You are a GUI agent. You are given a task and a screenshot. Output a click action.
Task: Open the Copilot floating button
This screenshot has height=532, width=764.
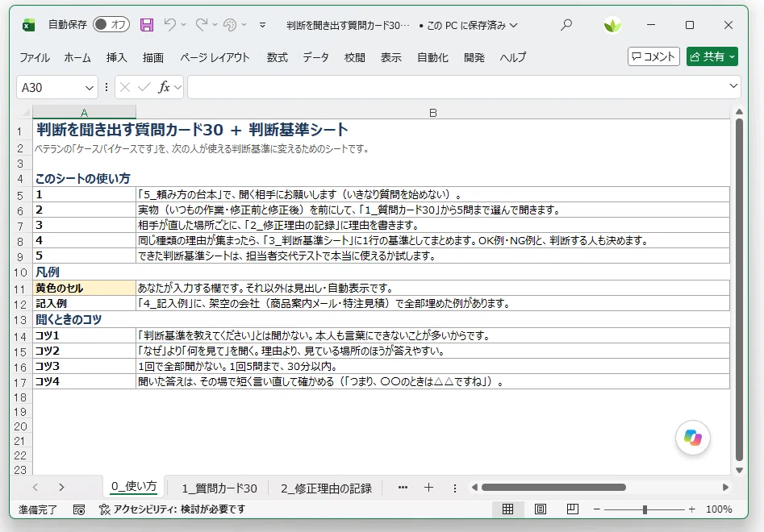tap(692, 438)
